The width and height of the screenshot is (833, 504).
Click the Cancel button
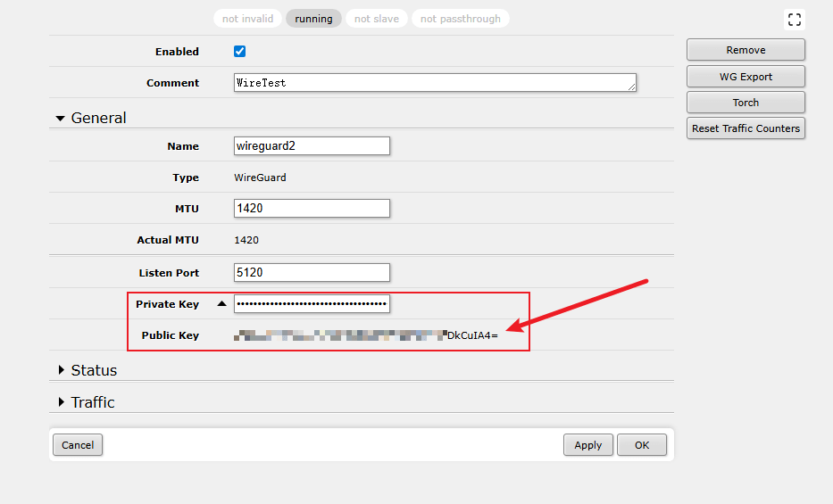pos(78,445)
